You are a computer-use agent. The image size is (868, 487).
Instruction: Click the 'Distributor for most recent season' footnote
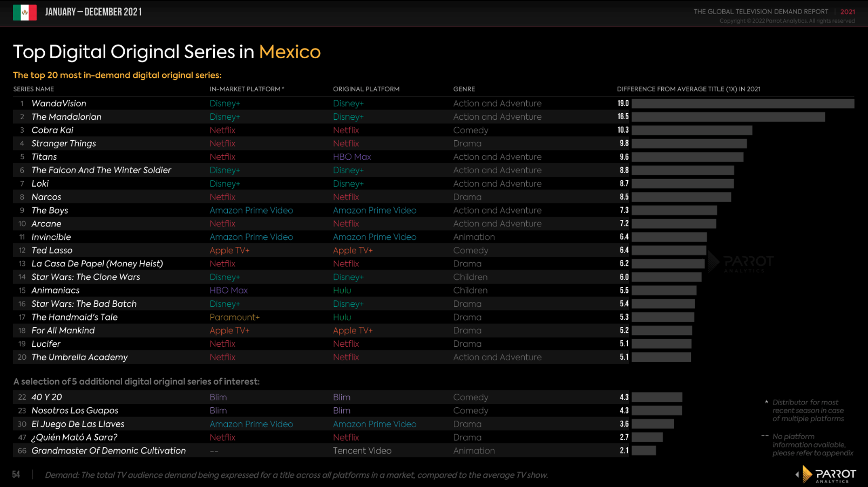(808, 410)
